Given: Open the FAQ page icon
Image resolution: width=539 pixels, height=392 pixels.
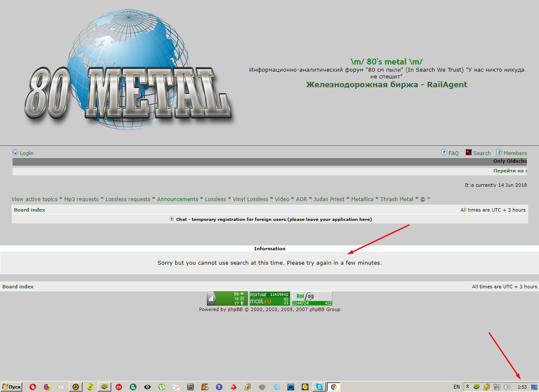Looking at the screenshot, I should click(x=444, y=153).
